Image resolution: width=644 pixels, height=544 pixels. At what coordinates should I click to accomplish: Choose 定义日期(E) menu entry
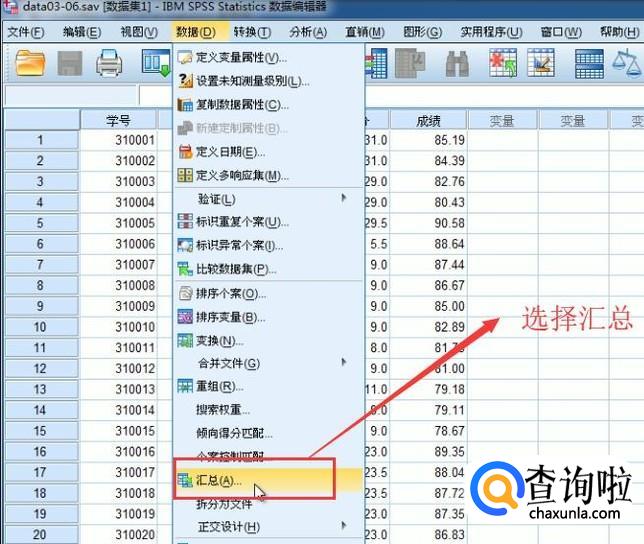pos(269,152)
